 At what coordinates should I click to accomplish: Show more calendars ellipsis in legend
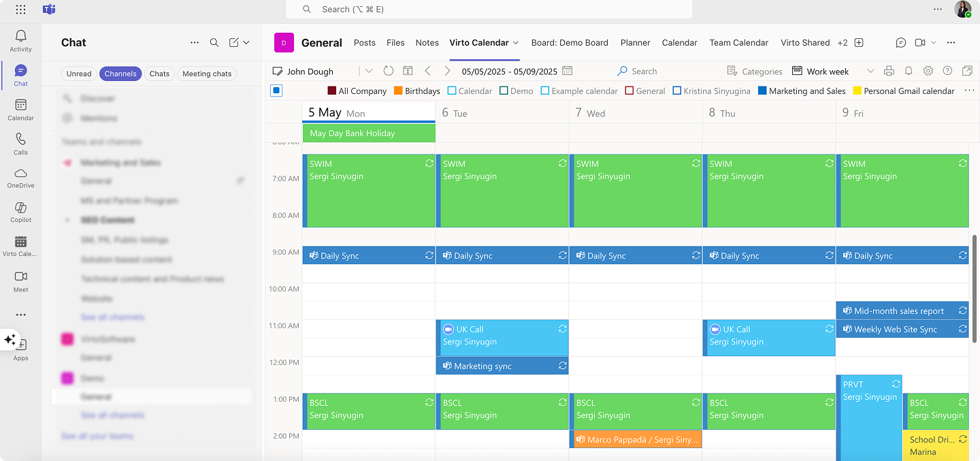tap(970, 91)
